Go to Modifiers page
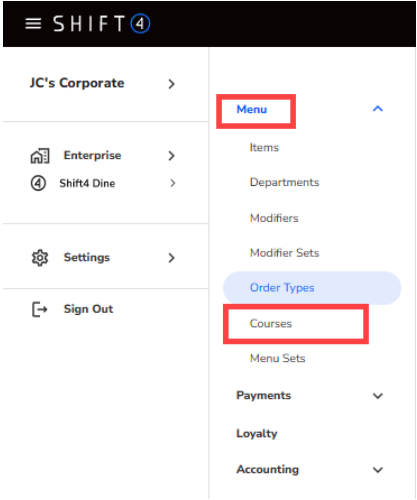The height and width of the screenshot is (500, 417). [274, 218]
